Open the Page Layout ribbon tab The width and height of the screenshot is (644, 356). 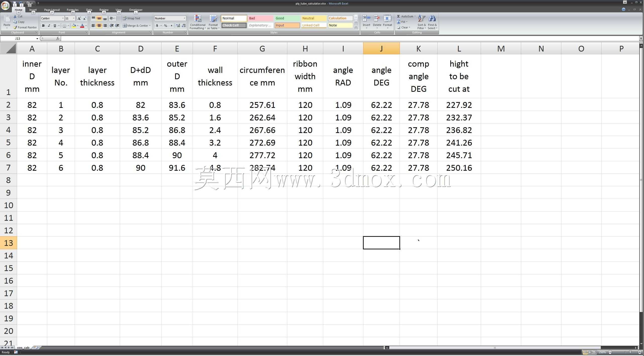pyautogui.click(x=52, y=10)
